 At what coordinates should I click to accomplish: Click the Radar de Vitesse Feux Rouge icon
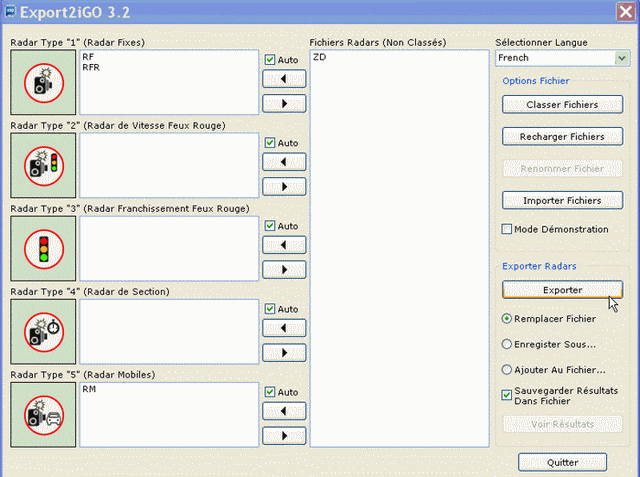point(43,164)
